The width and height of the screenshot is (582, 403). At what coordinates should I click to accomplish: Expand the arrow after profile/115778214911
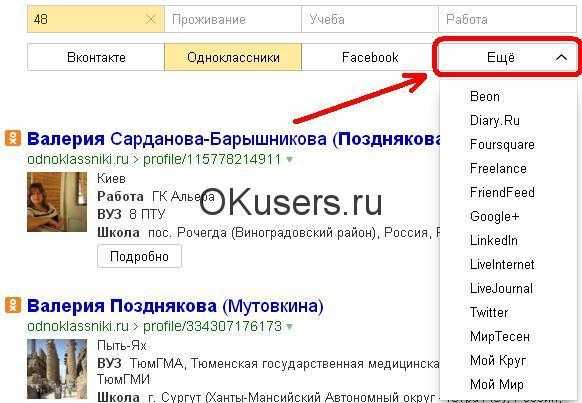coord(290,160)
